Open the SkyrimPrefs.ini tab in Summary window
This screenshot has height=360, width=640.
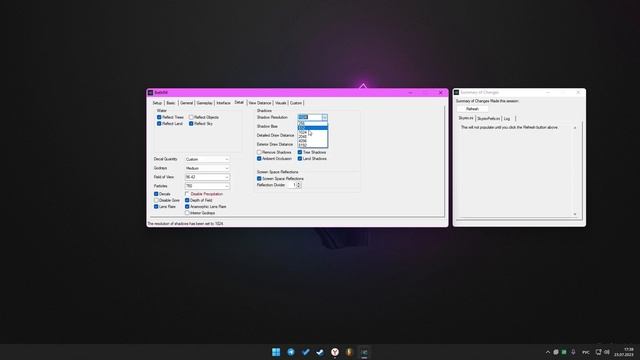488,118
